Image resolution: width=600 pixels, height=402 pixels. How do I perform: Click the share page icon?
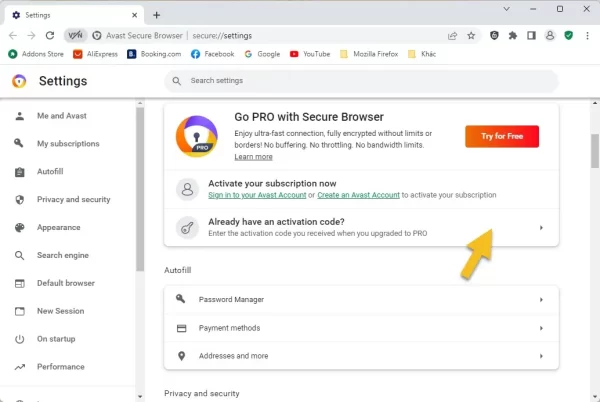(452, 36)
